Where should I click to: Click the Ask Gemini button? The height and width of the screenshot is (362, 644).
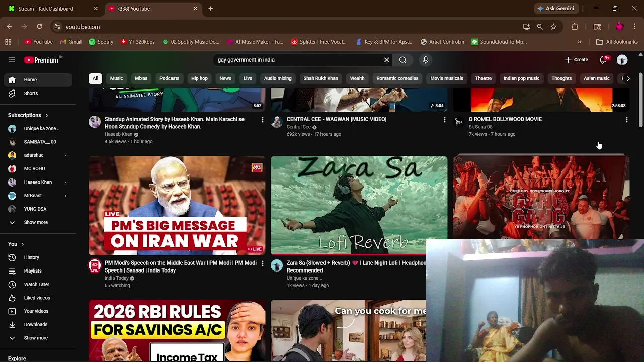(x=555, y=9)
